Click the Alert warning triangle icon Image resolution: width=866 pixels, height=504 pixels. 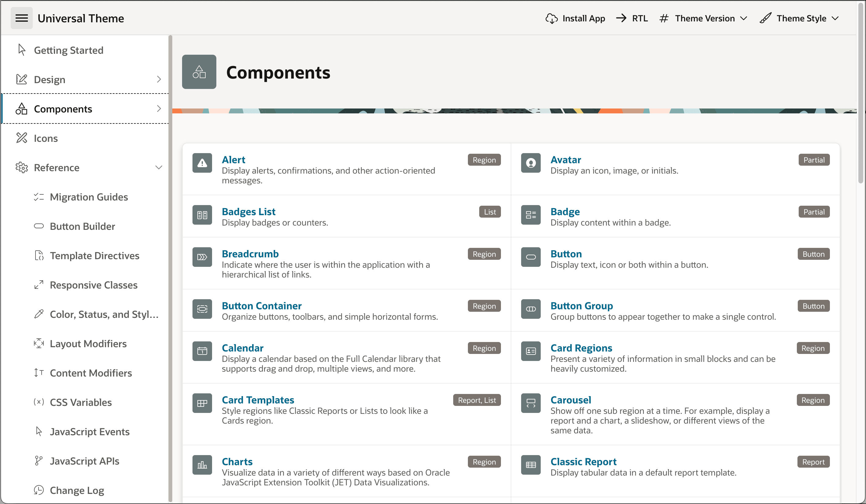click(202, 163)
